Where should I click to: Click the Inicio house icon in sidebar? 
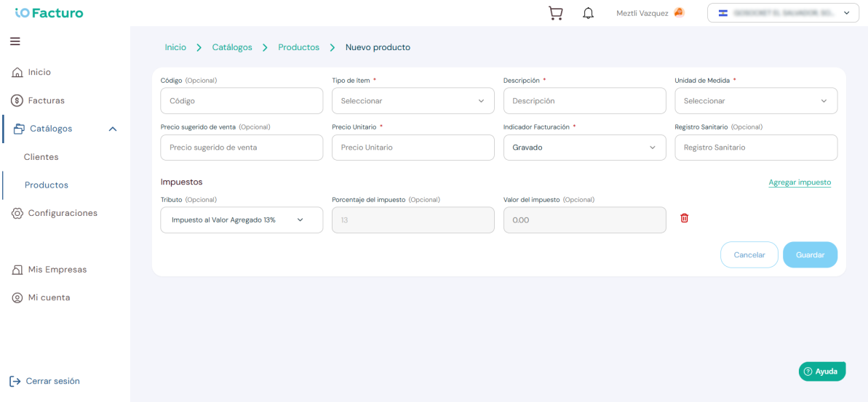[17, 73]
